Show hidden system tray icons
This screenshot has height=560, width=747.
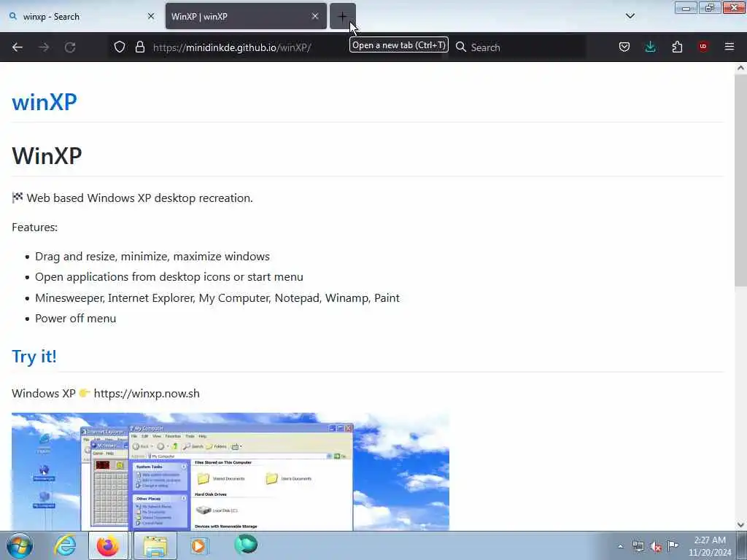[620, 546]
